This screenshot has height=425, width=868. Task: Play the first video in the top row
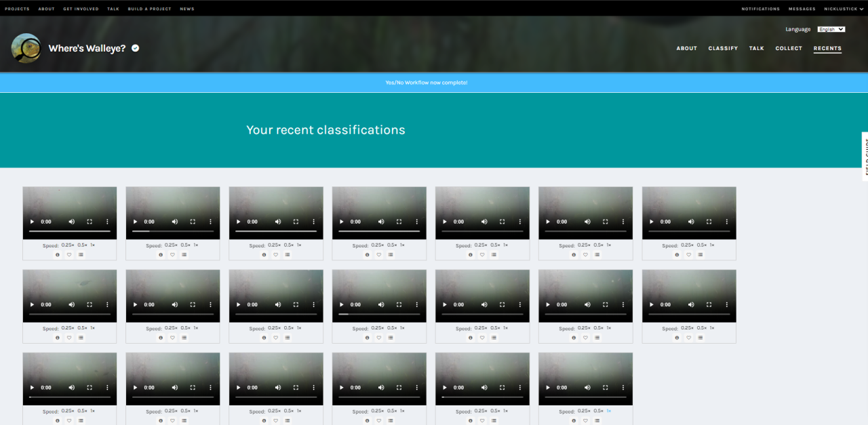pyautogui.click(x=31, y=222)
